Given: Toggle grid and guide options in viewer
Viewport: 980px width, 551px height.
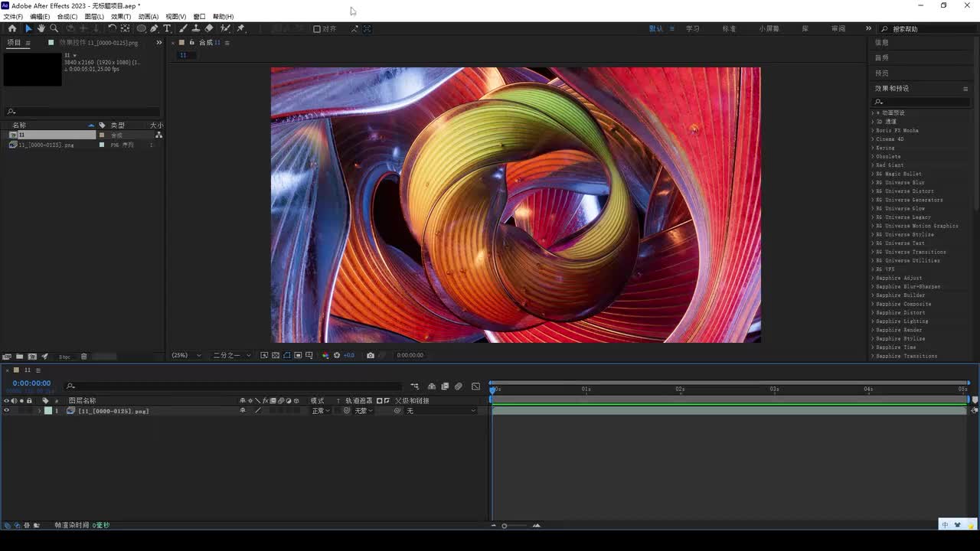Looking at the screenshot, I should click(309, 355).
